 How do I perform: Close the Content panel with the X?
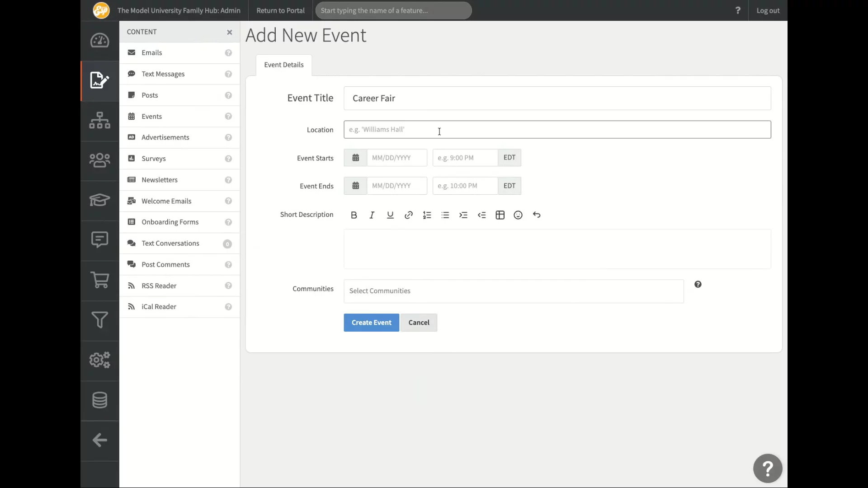click(230, 32)
